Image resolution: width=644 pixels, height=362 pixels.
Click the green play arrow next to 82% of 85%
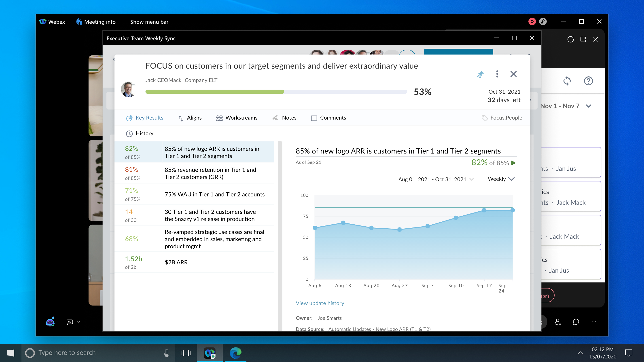[513, 163]
